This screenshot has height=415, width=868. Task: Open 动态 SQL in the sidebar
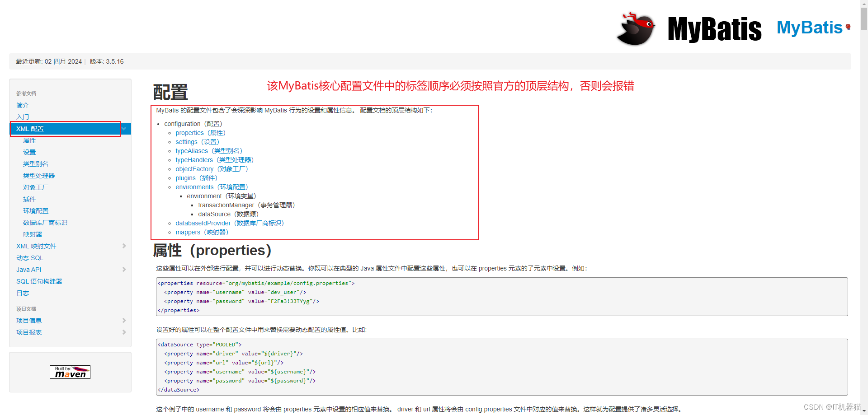(x=30, y=258)
